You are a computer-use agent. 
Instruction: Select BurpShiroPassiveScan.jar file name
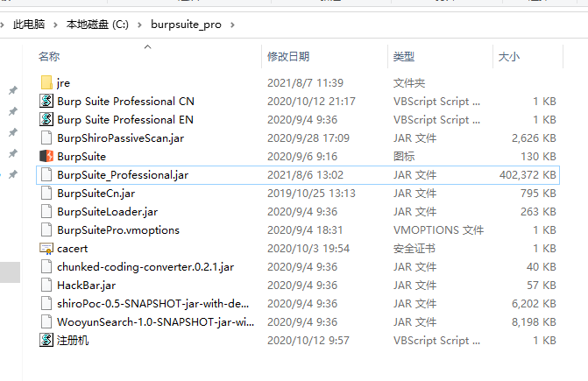click(x=120, y=138)
